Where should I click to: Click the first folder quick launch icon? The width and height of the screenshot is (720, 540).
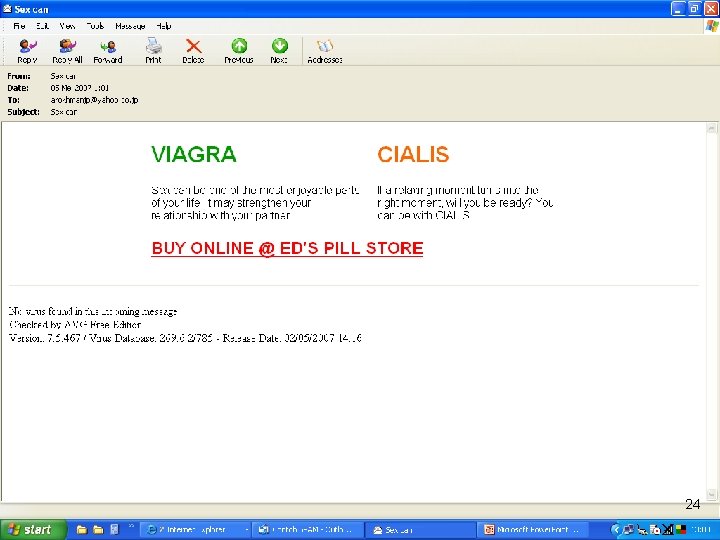[x=82, y=530]
